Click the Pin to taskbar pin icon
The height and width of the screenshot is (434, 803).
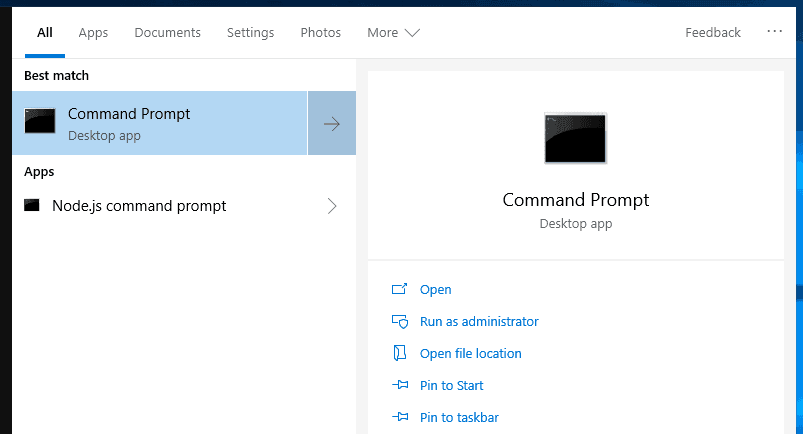coord(400,417)
